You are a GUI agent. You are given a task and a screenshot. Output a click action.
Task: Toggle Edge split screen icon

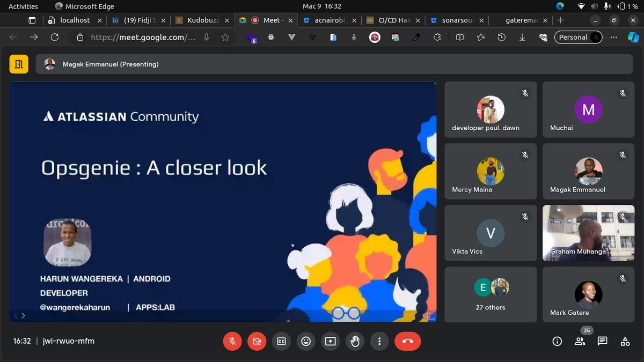click(460, 37)
